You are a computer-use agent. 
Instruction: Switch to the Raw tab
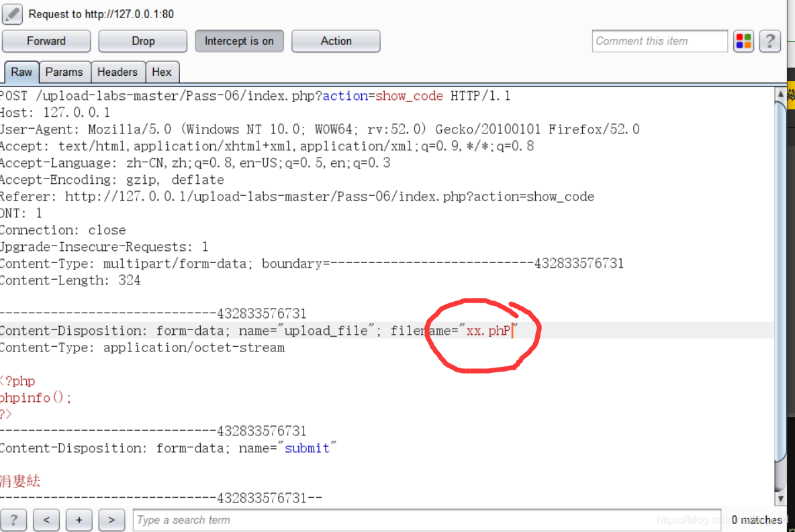(x=21, y=72)
